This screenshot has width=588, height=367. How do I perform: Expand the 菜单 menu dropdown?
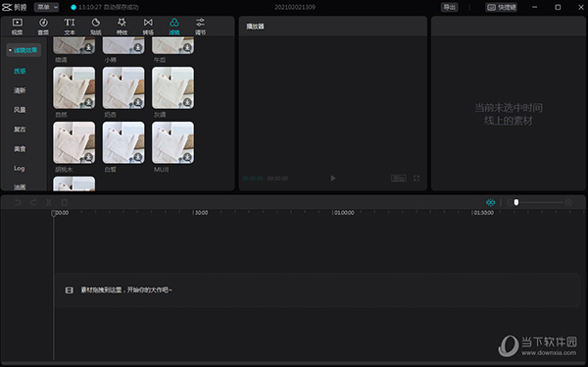tap(47, 7)
